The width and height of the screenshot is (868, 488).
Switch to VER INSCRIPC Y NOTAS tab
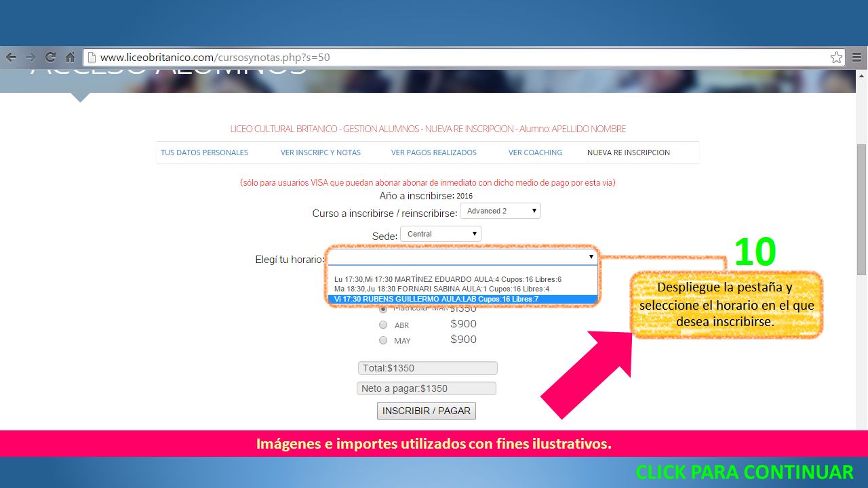pos(321,152)
